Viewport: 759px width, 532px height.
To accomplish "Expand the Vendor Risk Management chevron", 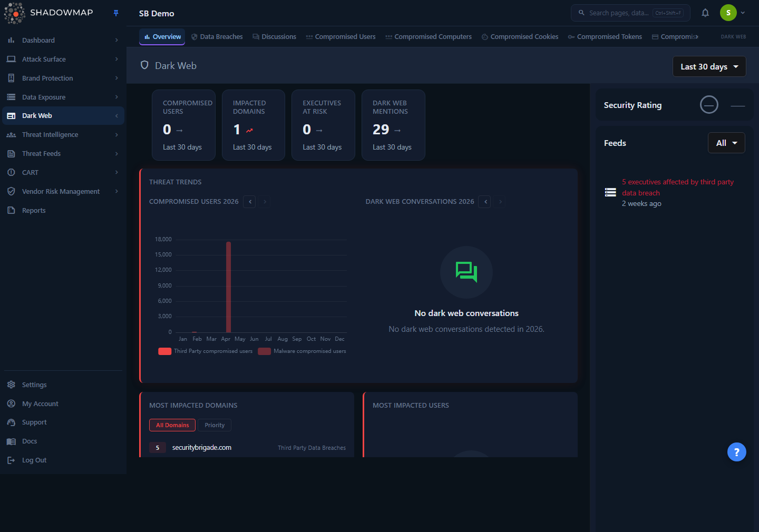I will coord(116,191).
